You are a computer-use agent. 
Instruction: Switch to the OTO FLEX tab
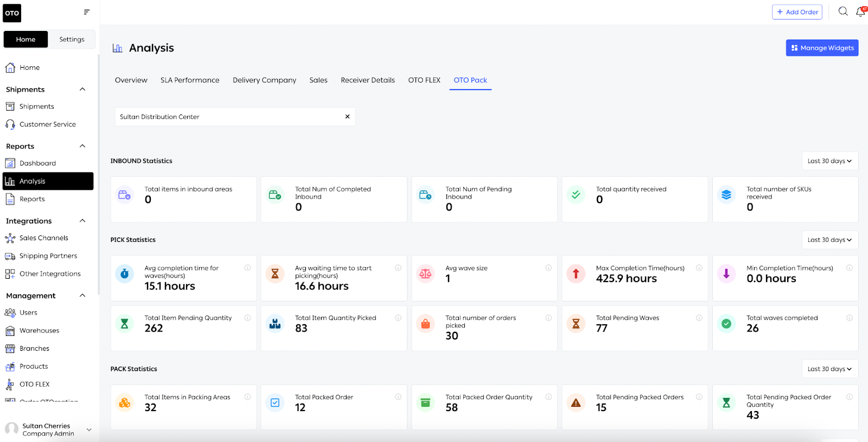pyautogui.click(x=424, y=80)
